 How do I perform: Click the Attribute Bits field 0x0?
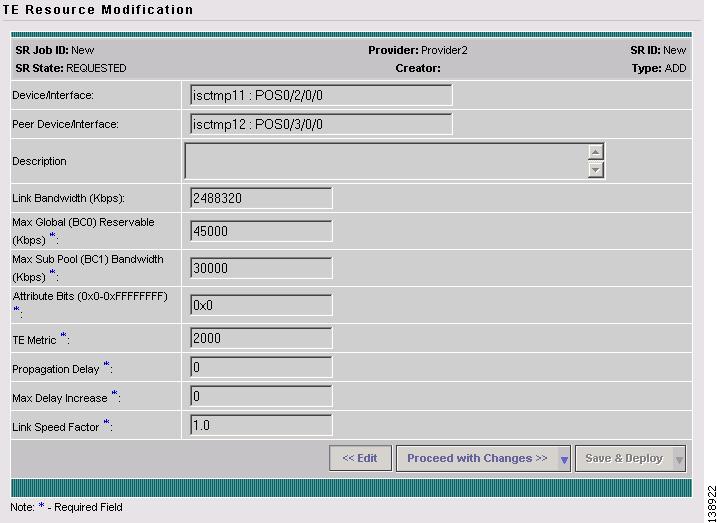[261, 305]
